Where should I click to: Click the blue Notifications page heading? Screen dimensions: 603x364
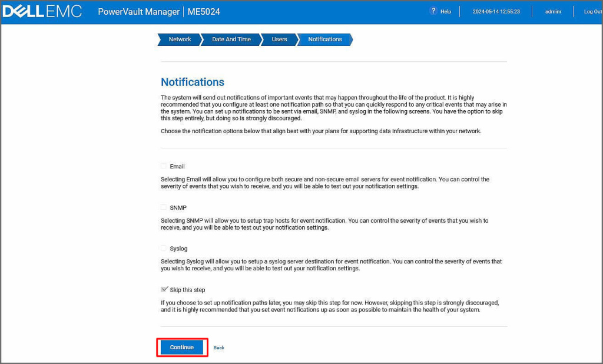[x=193, y=82]
